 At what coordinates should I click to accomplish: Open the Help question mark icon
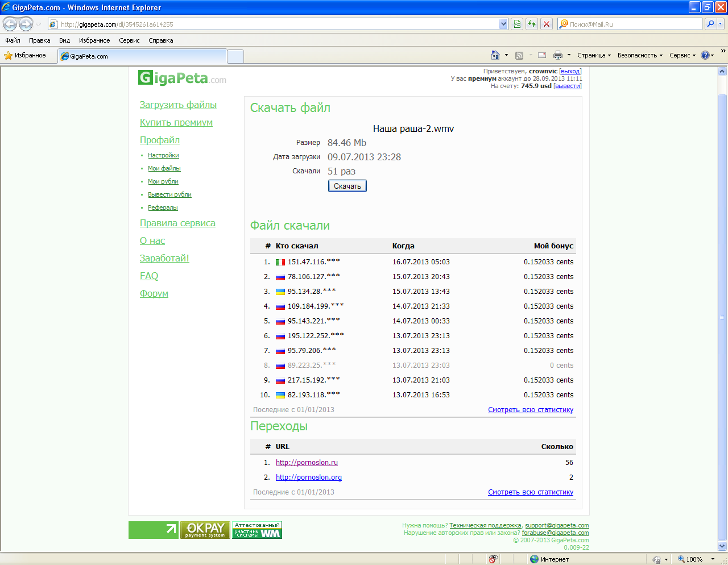pyautogui.click(x=705, y=55)
